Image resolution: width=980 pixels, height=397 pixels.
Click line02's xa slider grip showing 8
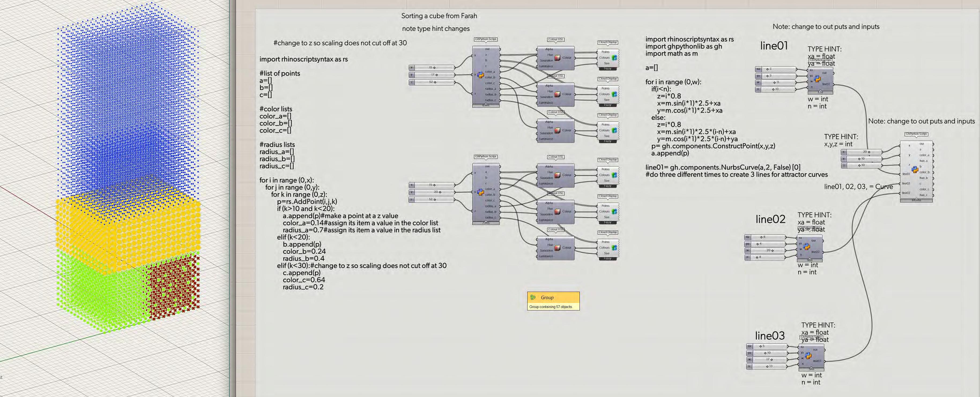click(761, 237)
